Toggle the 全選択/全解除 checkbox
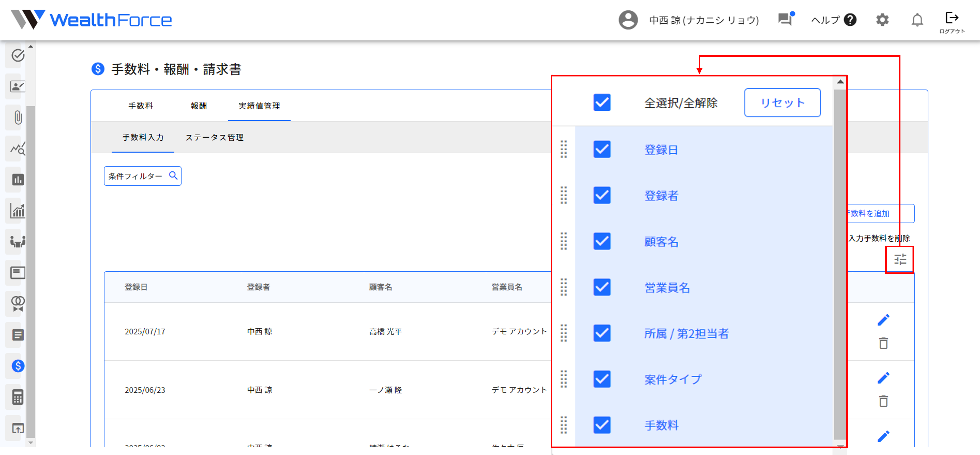This screenshot has width=980, height=455. (x=602, y=103)
